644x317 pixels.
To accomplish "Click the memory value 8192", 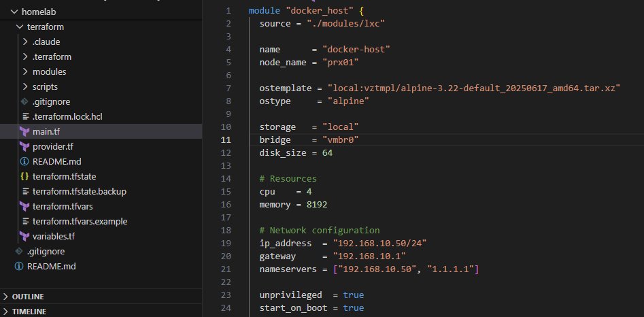I will (317, 204).
